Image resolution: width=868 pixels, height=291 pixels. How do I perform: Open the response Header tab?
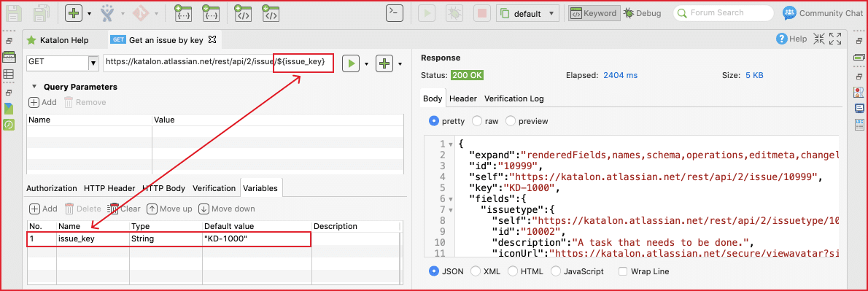click(x=463, y=98)
